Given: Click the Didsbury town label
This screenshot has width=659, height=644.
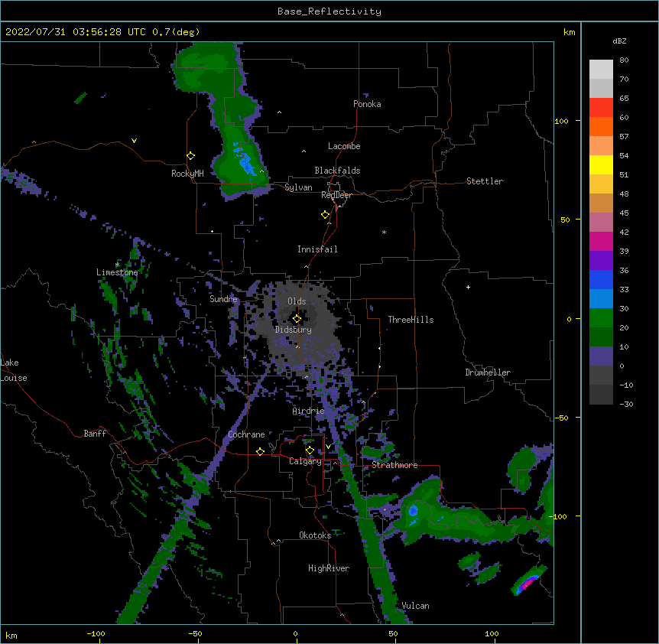Looking at the screenshot, I should click(294, 330).
